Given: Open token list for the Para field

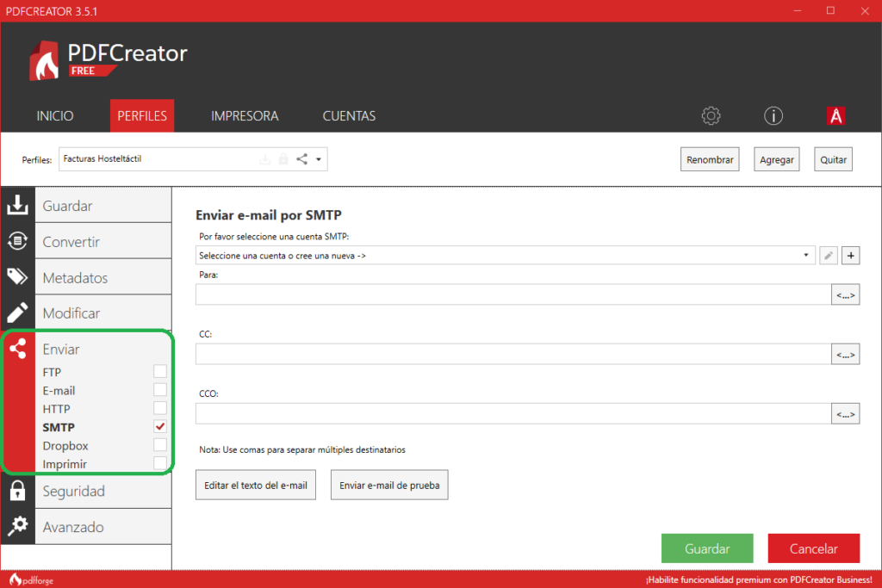Looking at the screenshot, I should point(845,295).
